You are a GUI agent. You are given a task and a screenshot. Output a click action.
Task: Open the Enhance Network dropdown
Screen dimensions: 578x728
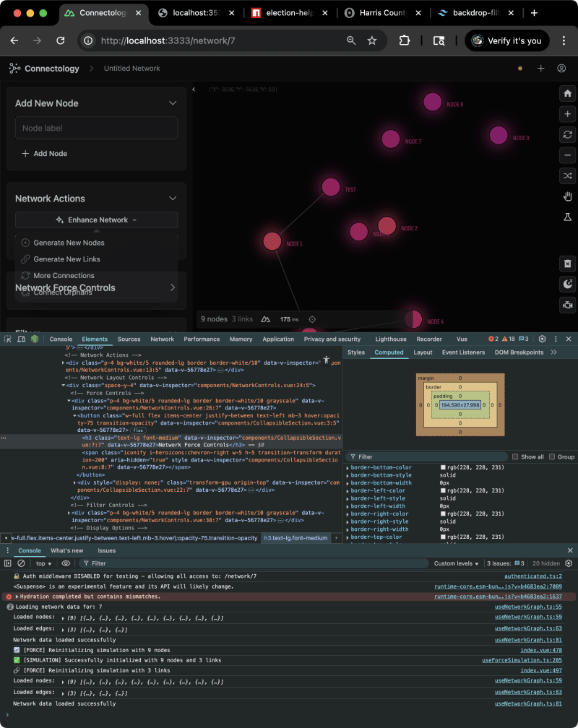(96, 219)
